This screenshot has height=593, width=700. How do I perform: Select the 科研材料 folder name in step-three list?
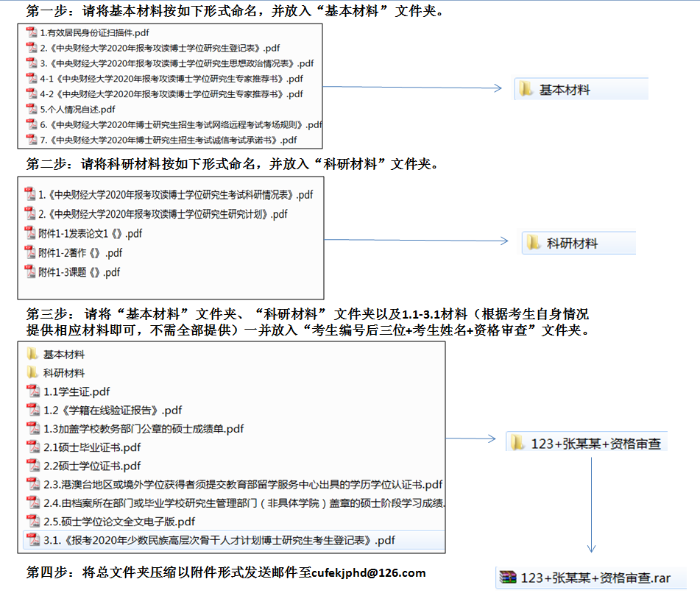click(x=64, y=373)
